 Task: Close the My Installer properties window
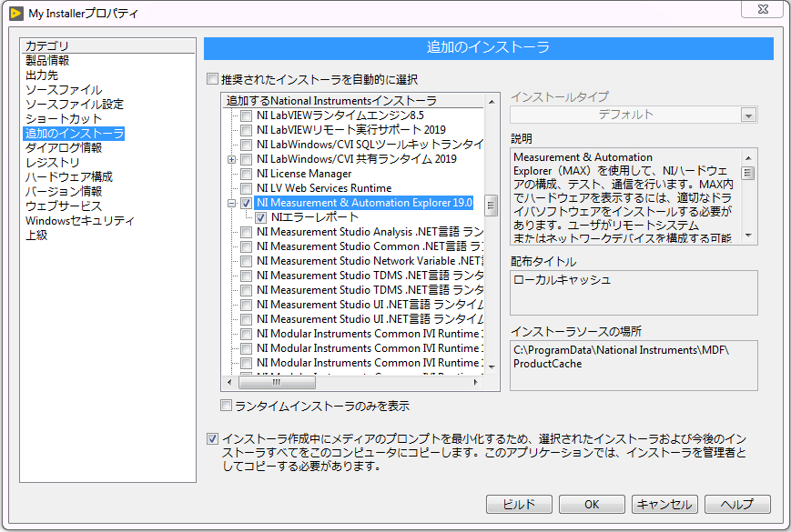pos(763,9)
